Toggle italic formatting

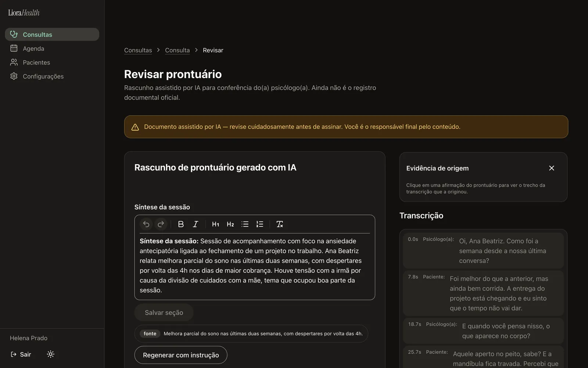tap(196, 224)
